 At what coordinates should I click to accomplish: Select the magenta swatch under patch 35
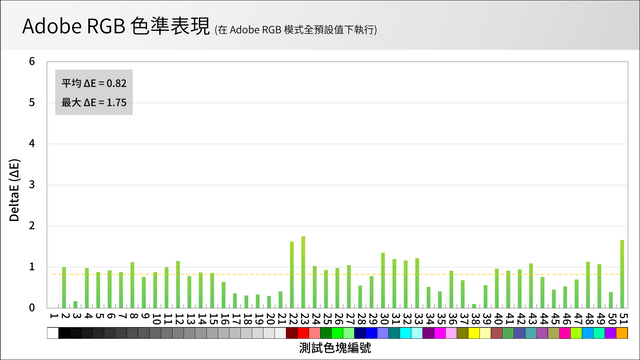pyautogui.click(x=440, y=333)
